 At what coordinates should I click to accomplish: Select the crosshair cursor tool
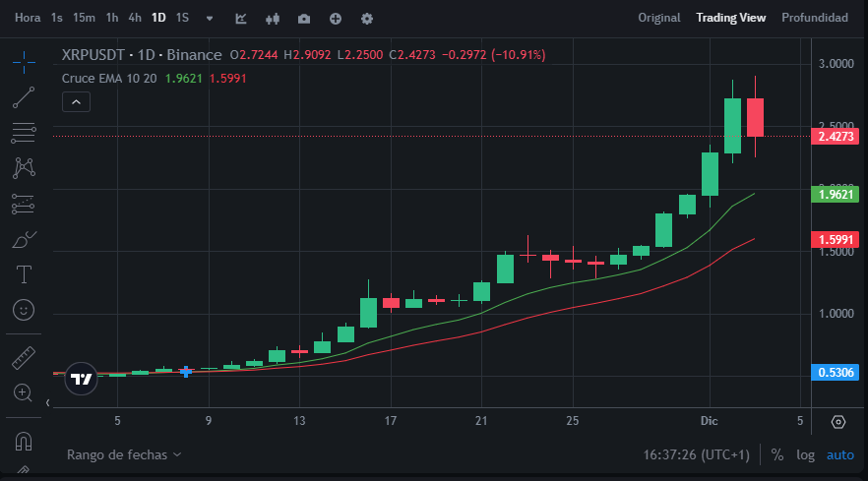click(x=24, y=62)
